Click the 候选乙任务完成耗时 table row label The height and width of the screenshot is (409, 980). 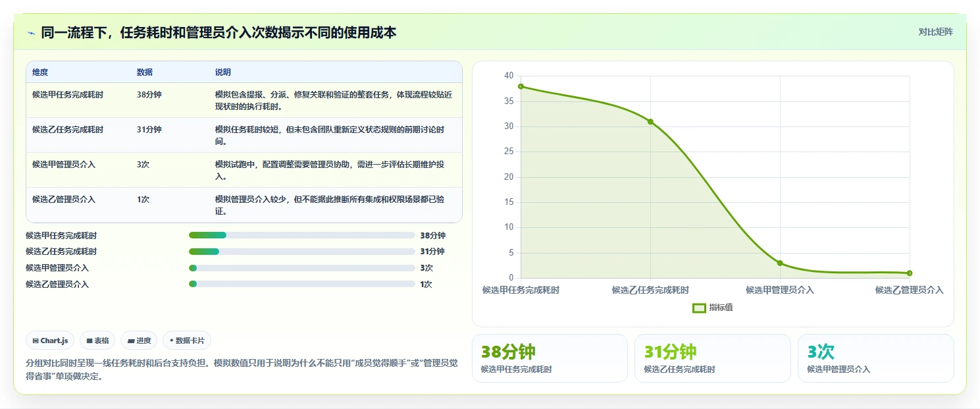68,130
